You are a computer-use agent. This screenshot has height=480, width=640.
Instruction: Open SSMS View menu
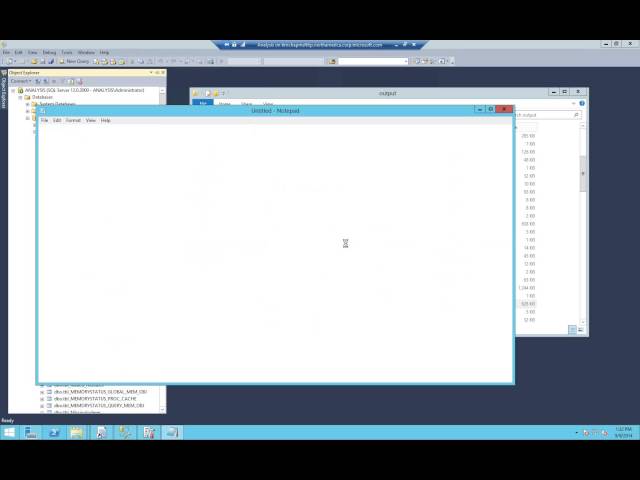tap(33, 52)
